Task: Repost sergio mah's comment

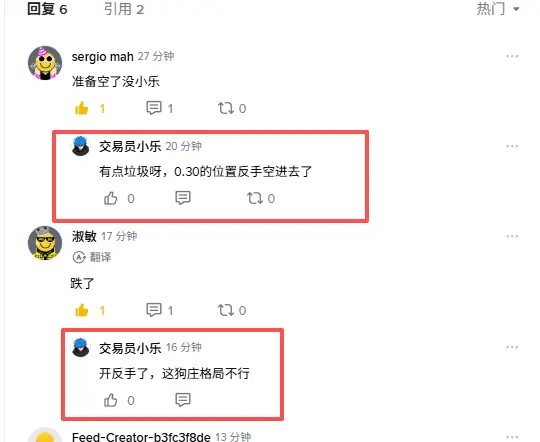Action: click(x=226, y=108)
